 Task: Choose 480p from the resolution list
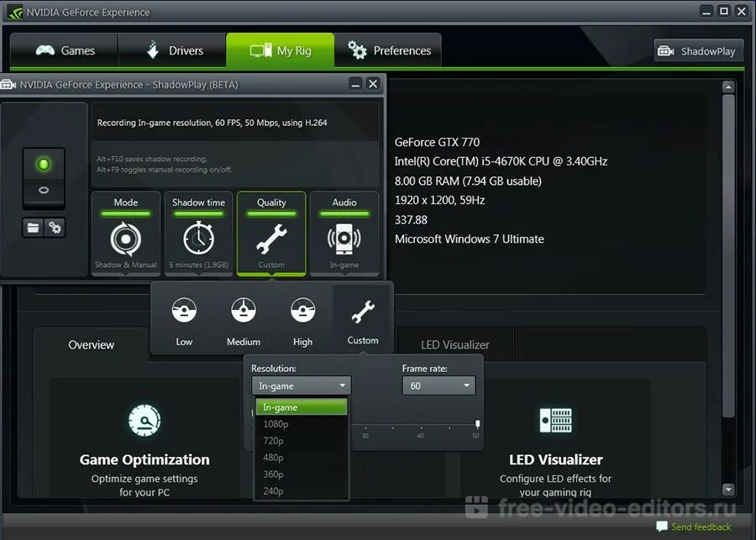(x=302, y=458)
